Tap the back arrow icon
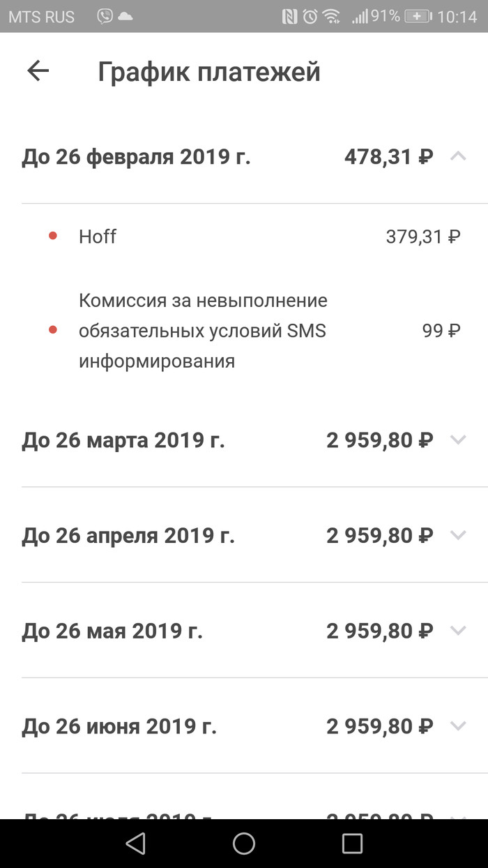The height and width of the screenshot is (868, 488). pos(38,70)
